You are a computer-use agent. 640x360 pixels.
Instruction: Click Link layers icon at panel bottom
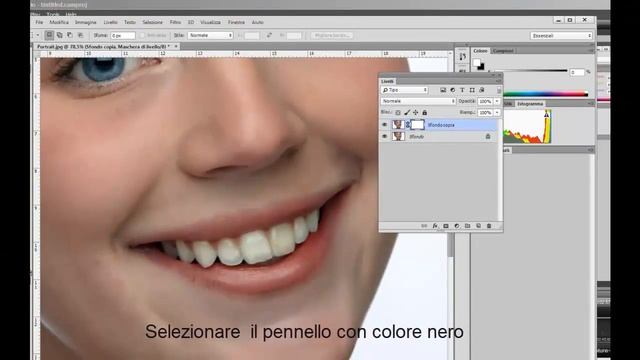click(x=424, y=226)
